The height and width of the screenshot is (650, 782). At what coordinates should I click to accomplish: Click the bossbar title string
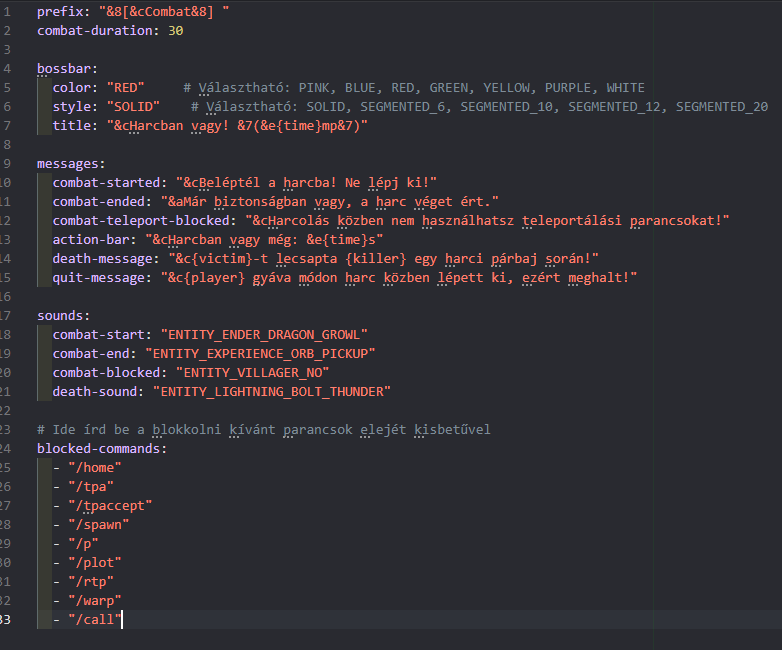pyautogui.click(x=237, y=126)
